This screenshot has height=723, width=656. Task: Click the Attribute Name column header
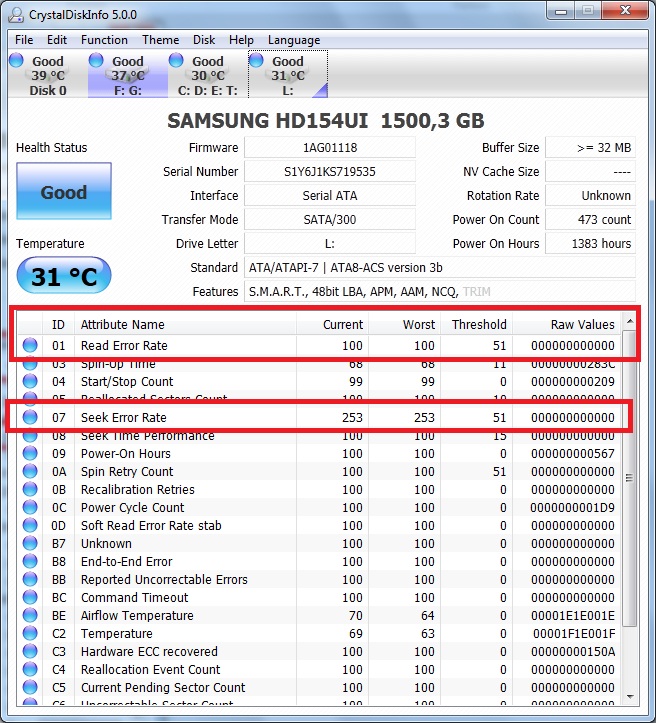[x=185, y=324]
